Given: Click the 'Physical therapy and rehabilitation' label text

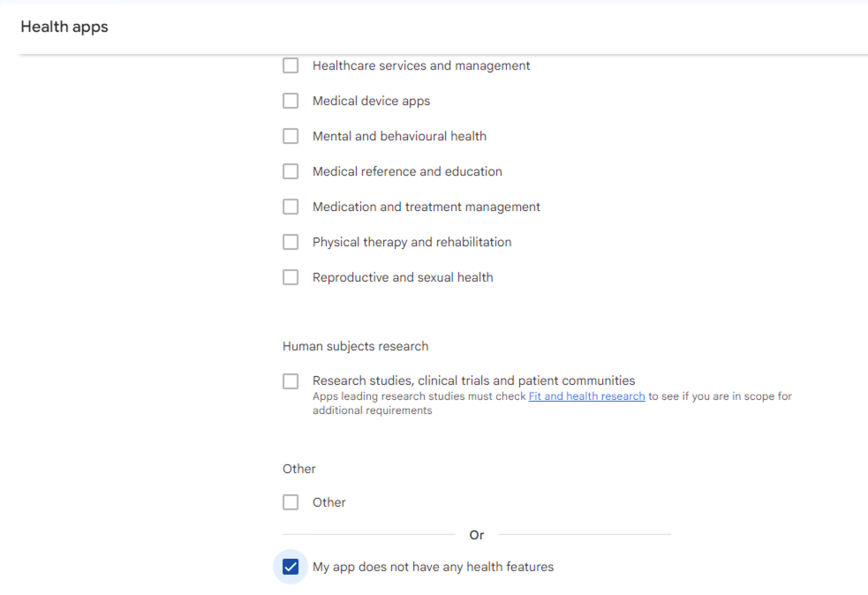Looking at the screenshot, I should [x=411, y=242].
